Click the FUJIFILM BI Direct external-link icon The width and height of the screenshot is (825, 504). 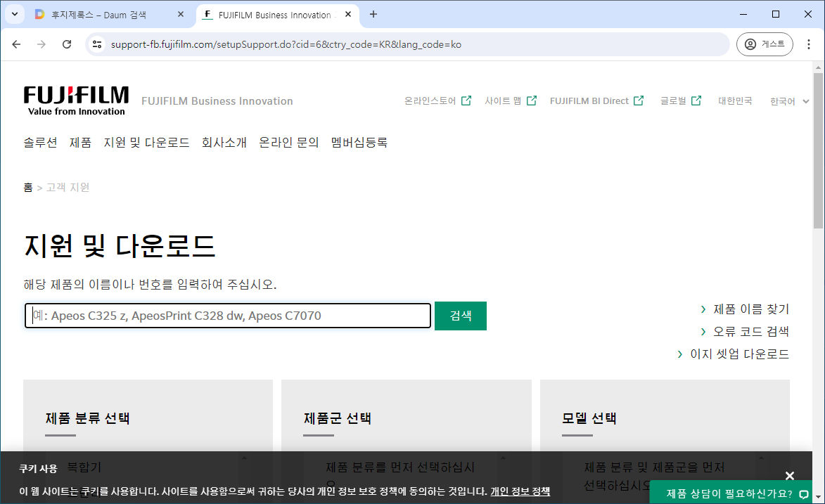[x=639, y=101]
